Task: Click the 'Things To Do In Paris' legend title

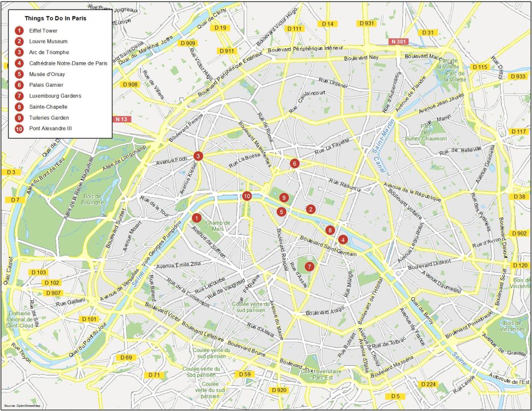Action: tap(55, 18)
